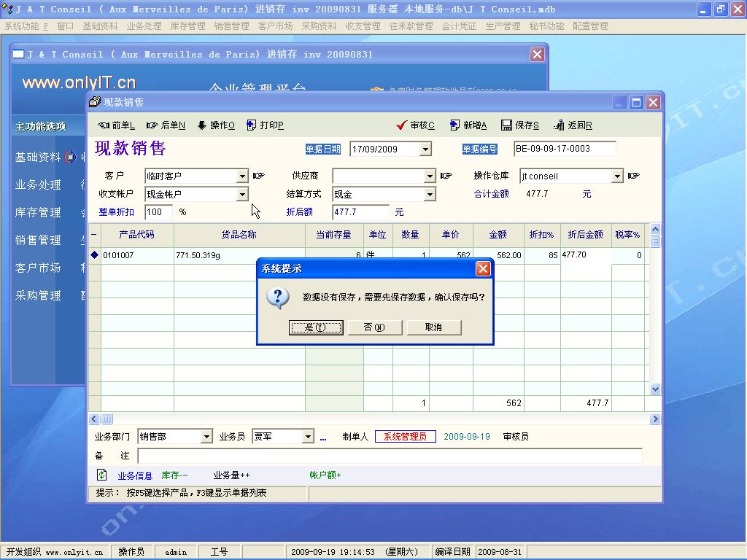The image size is (747, 560).
Task: Click the 打印 print toolbar icon
Action: 252,125
